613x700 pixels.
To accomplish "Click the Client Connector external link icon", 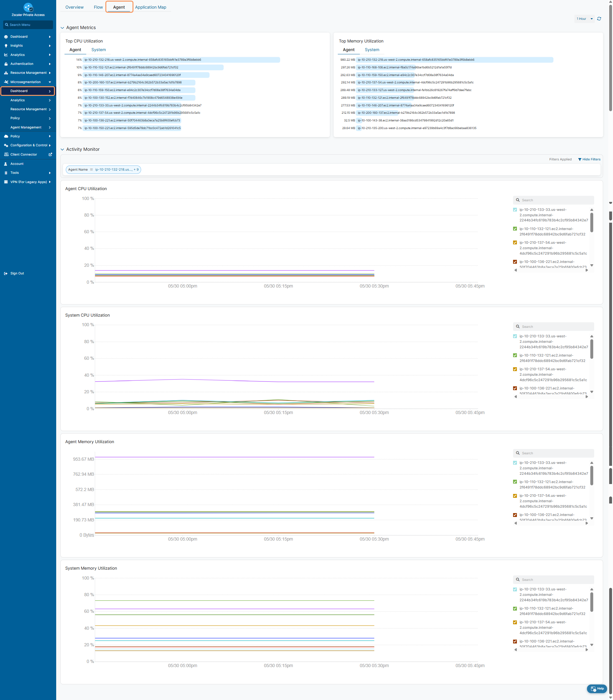I will point(50,154).
